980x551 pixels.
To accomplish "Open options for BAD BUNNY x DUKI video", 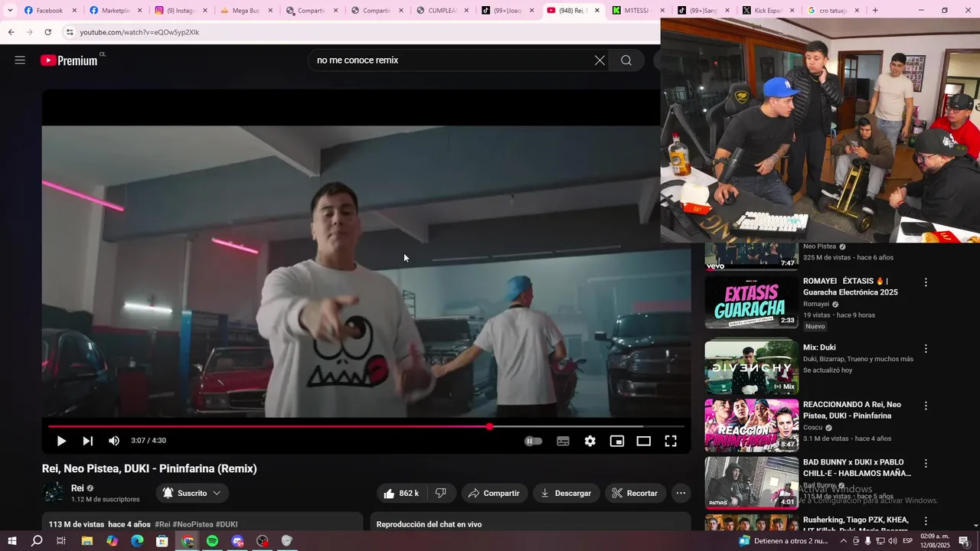I will tap(926, 463).
